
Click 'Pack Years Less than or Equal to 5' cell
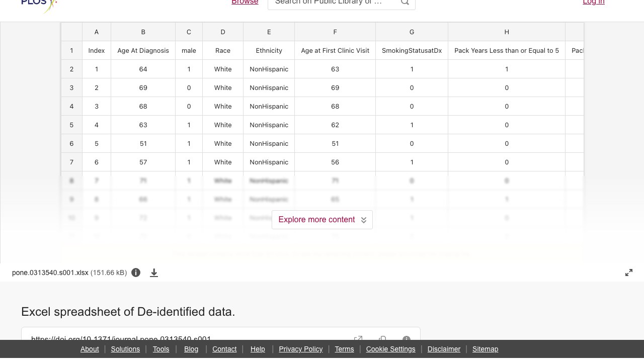(507, 50)
